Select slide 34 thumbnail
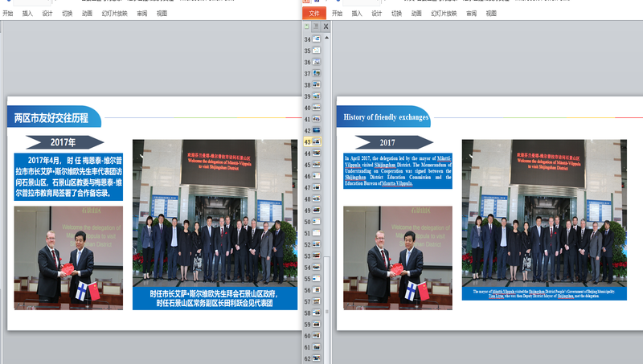The image size is (643, 364). point(316,39)
